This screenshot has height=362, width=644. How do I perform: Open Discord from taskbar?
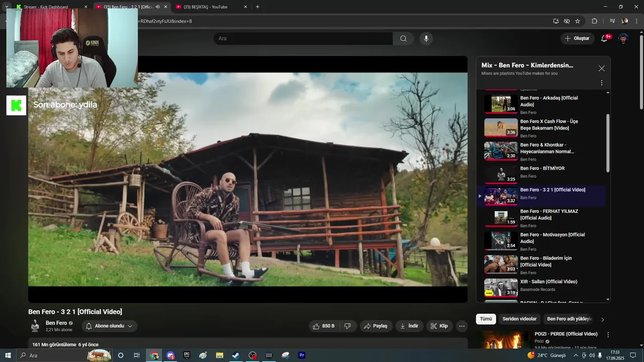click(171, 355)
